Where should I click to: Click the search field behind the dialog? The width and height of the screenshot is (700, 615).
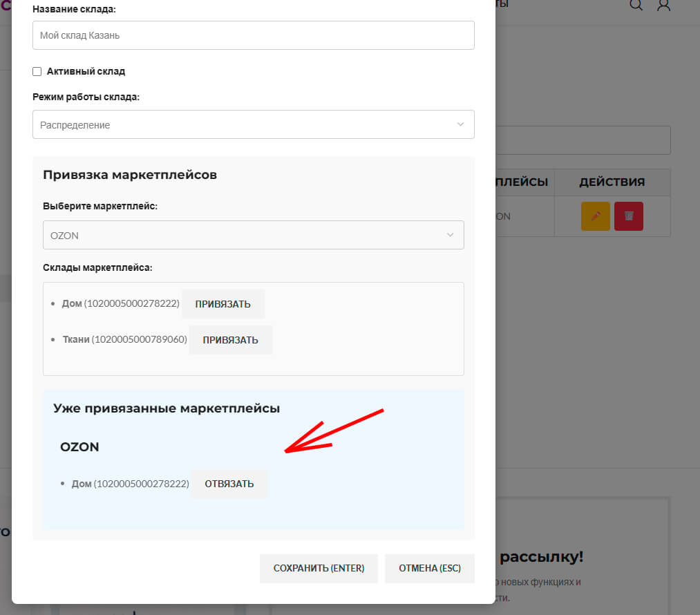(x=583, y=140)
